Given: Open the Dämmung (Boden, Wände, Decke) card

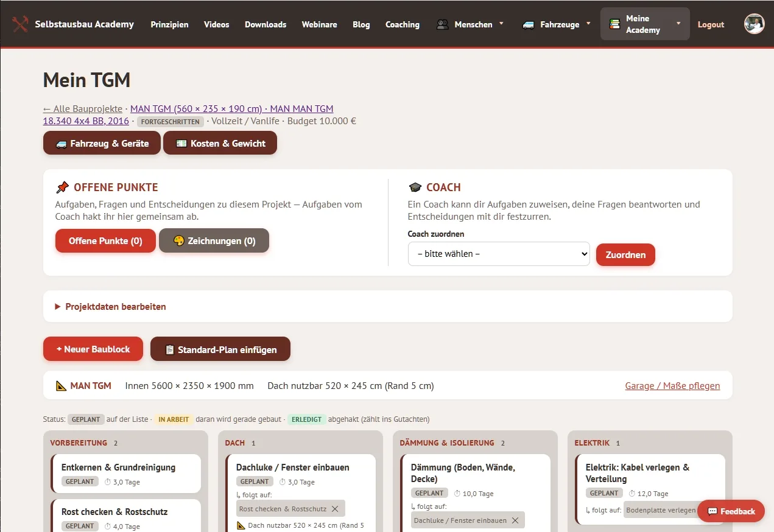Looking at the screenshot, I should coord(475,493).
